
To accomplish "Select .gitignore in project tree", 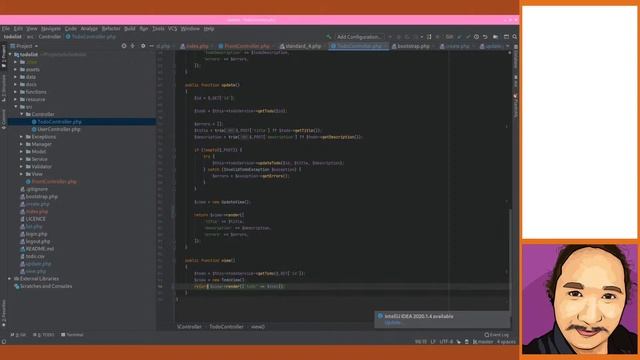I will [37, 189].
